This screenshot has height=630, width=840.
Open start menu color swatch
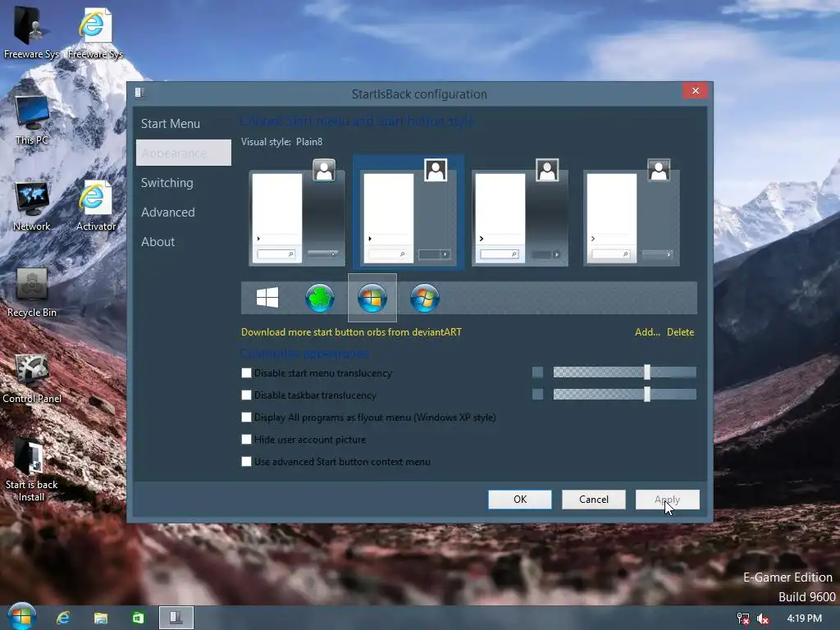537,372
